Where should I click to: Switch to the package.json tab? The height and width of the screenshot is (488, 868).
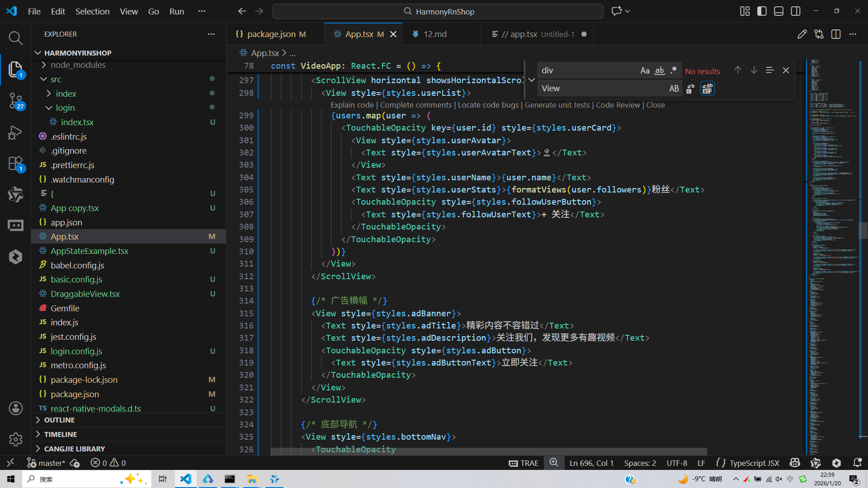[x=271, y=34]
